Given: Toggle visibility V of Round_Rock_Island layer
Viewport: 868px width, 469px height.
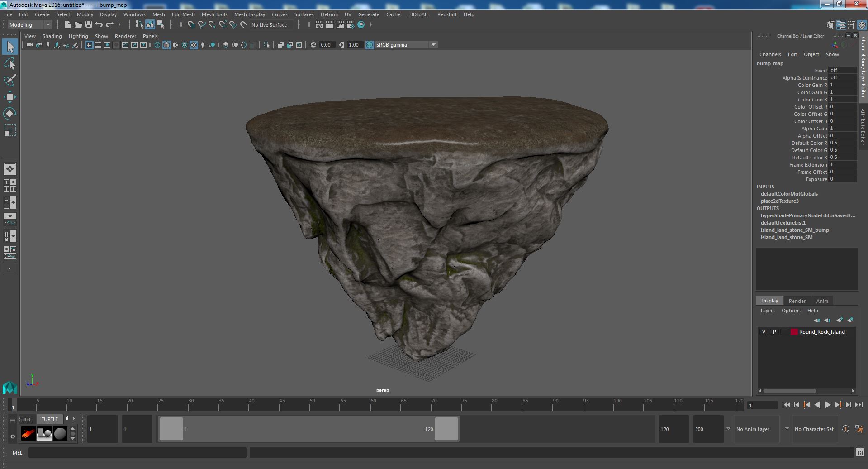Looking at the screenshot, I should click(x=764, y=332).
